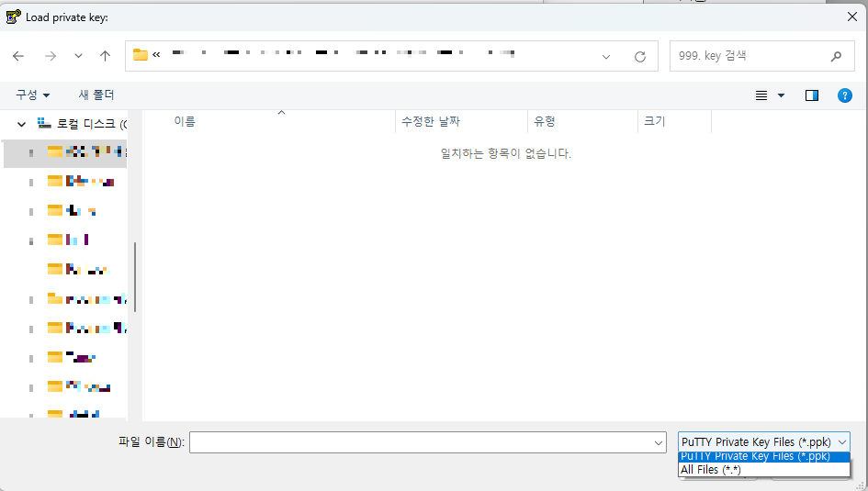Viewport: 868px width, 491px height.
Task: Open recent locations chevron
Action: point(78,56)
